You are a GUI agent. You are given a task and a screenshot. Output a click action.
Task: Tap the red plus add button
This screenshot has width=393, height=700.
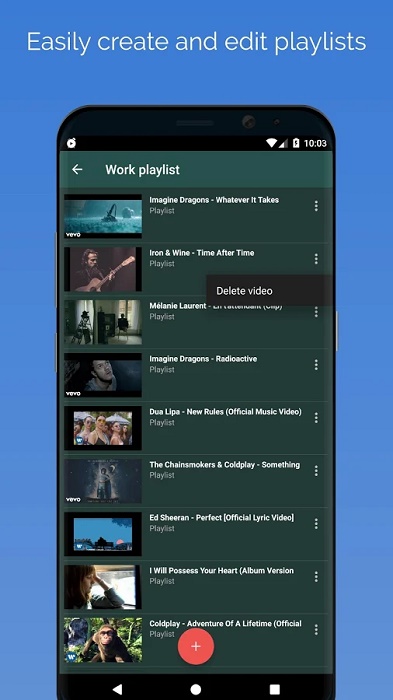coord(196,646)
